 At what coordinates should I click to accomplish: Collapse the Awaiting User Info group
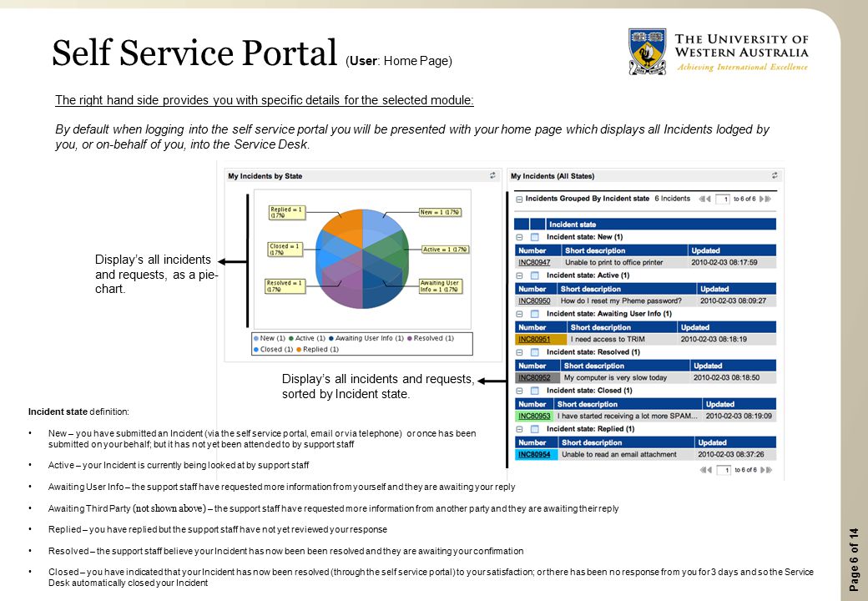point(519,314)
